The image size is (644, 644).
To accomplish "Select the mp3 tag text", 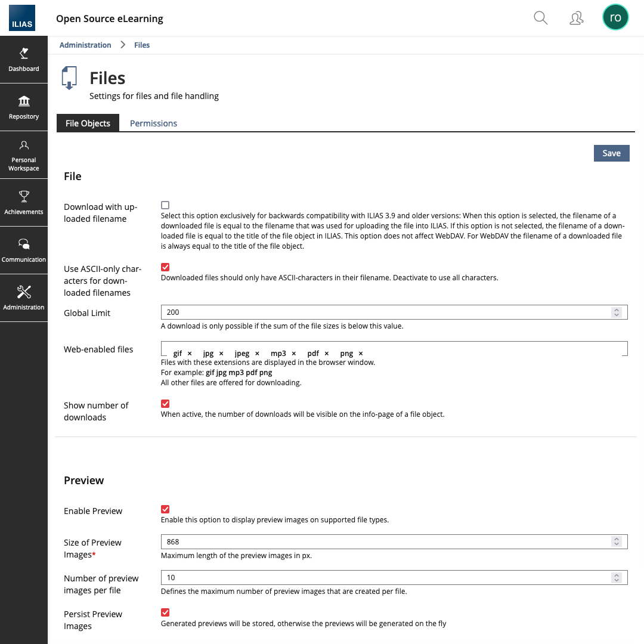I will coord(278,353).
